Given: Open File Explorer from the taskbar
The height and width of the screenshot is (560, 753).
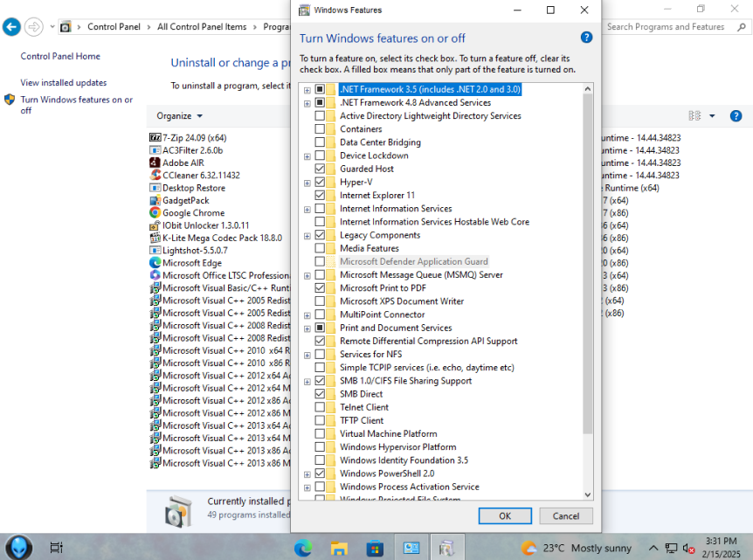Looking at the screenshot, I should tap(339, 548).
